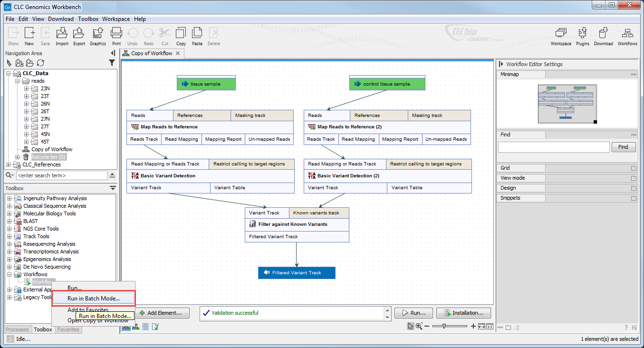Collapse the Minimap panel
This screenshot has width=644, height=348.
coord(634,75)
